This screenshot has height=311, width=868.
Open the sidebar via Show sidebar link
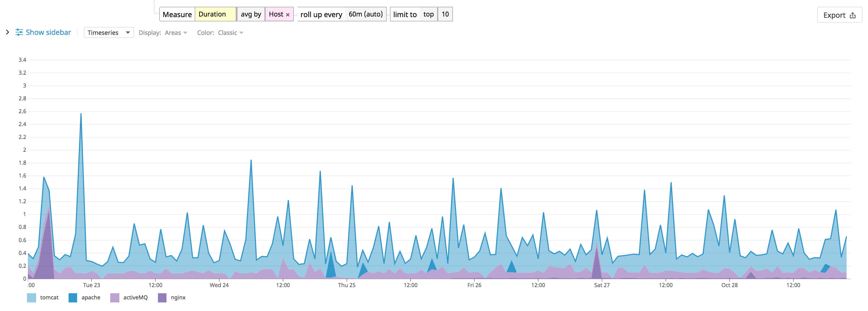coord(49,32)
